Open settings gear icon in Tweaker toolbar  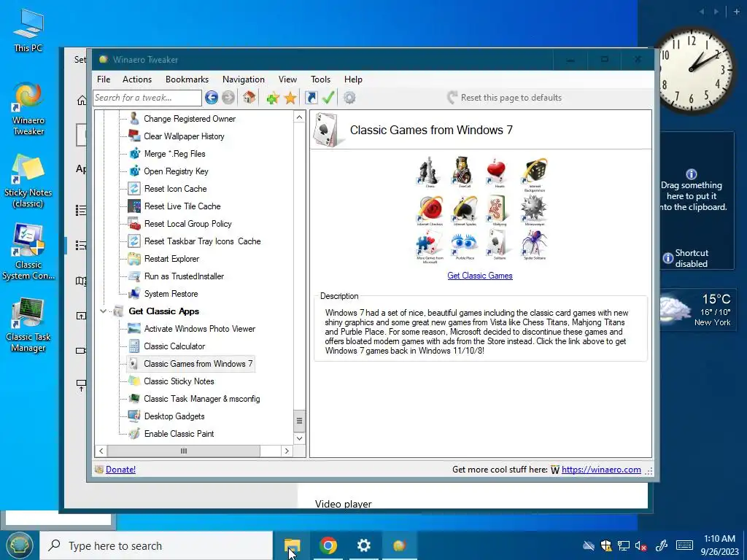(x=349, y=98)
